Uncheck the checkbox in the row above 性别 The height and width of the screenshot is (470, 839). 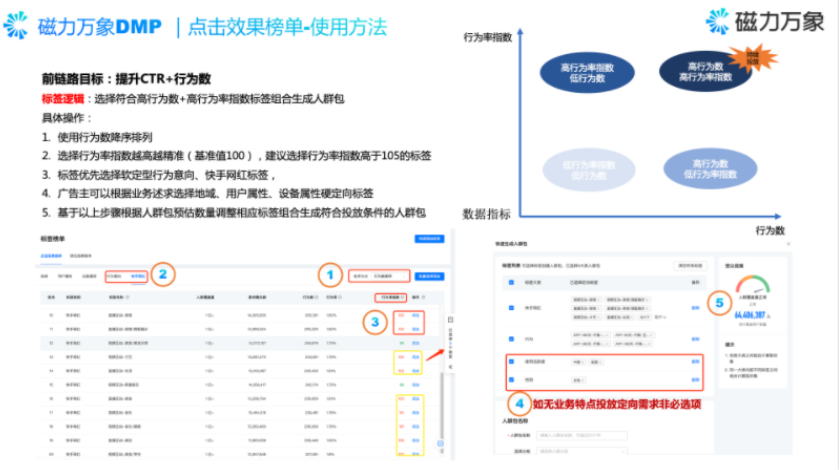tap(511, 362)
